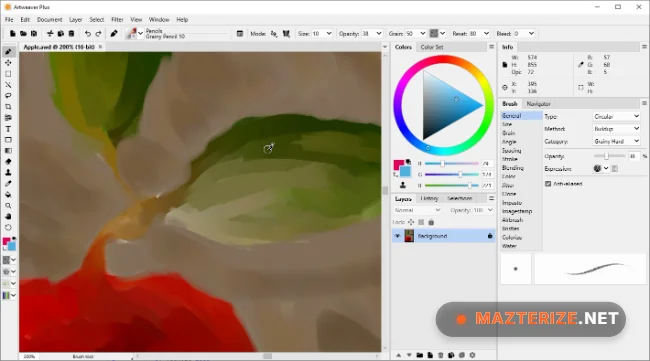This screenshot has height=361, width=650.
Task: Open the Layer menu
Action: [75, 19]
